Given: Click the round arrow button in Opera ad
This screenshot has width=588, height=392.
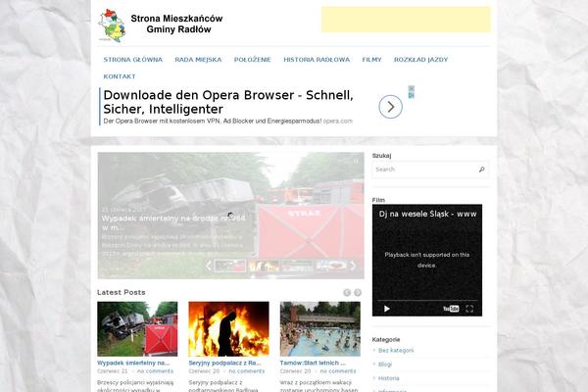Looking at the screenshot, I should pyautogui.click(x=390, y=107).
